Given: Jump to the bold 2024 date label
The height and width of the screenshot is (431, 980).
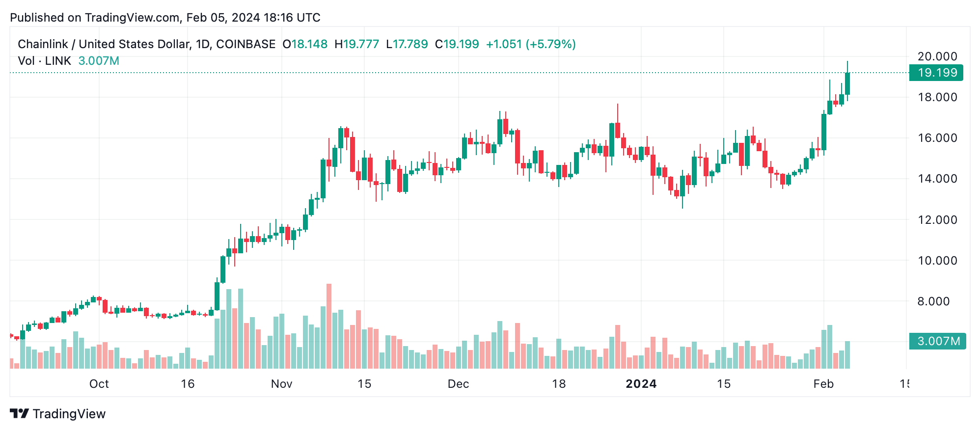Looking at the screenshot, I should [641, 384].
